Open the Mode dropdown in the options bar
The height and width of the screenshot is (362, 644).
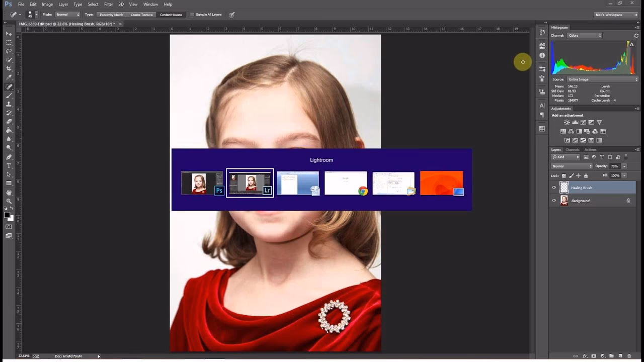coord(67,15)
